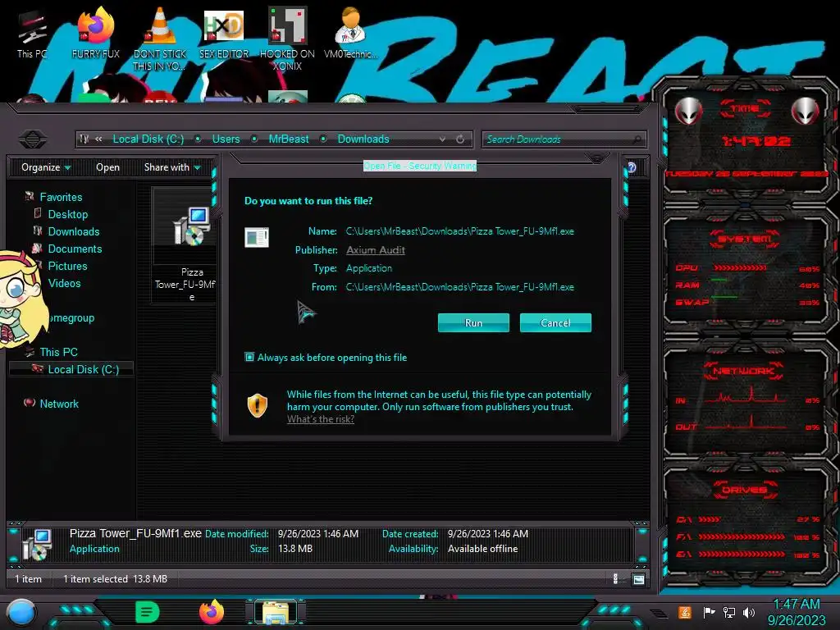Click the File Explorer taskbar button
840x630 pixels.
click(276, 612)
